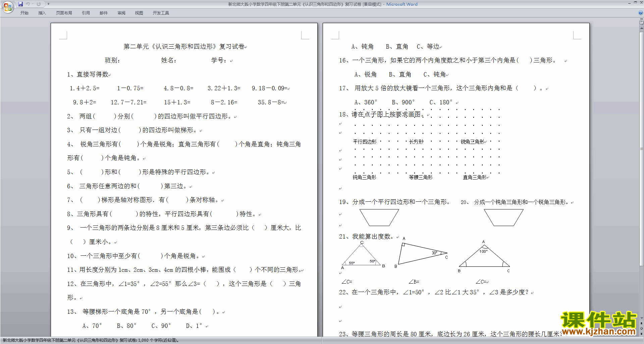Customize the Quick Access Toolbar dropdown
The height and width of the screenshot is (344, 644).
click(48, 4)
